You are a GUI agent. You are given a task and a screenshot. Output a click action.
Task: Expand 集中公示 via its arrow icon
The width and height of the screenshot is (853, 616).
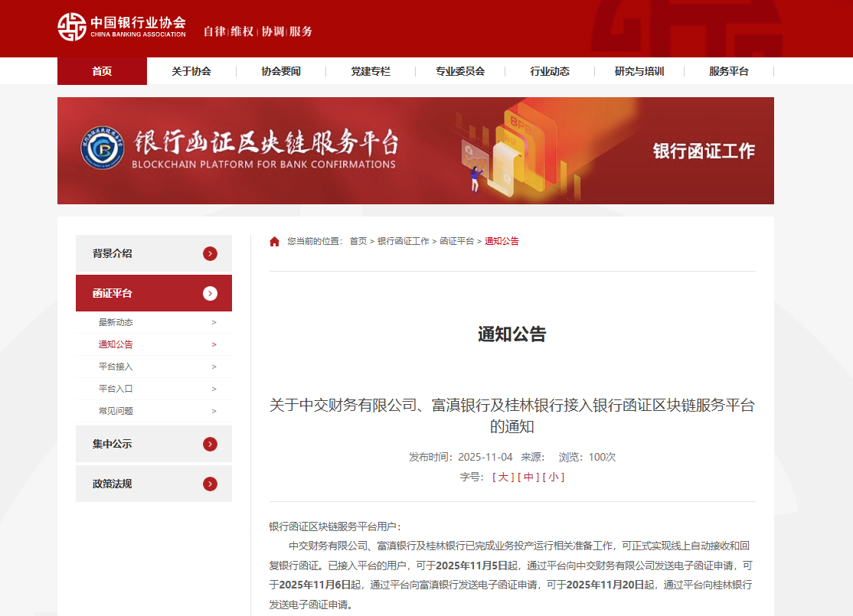click(210, 445)
